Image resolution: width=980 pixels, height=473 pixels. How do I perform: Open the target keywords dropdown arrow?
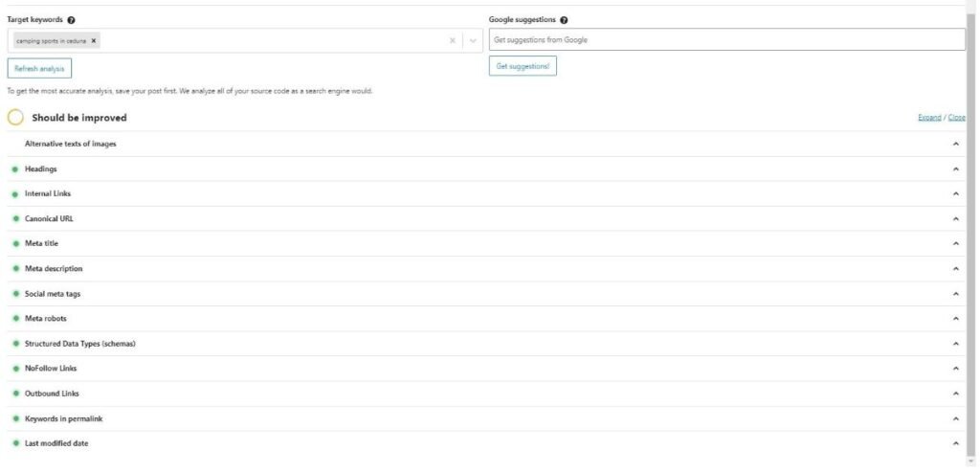point(473,40)
